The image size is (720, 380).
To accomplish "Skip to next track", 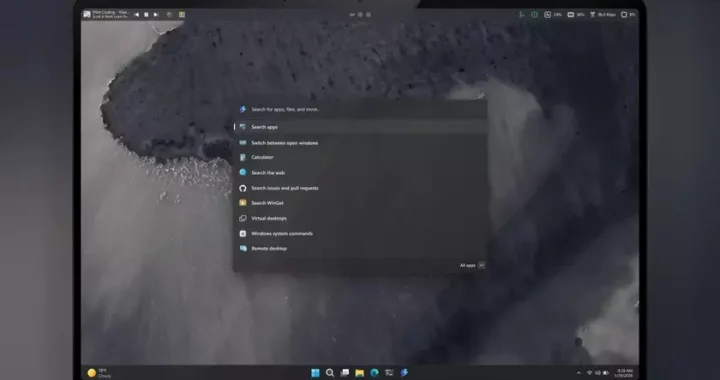I will tap(156, 15).
